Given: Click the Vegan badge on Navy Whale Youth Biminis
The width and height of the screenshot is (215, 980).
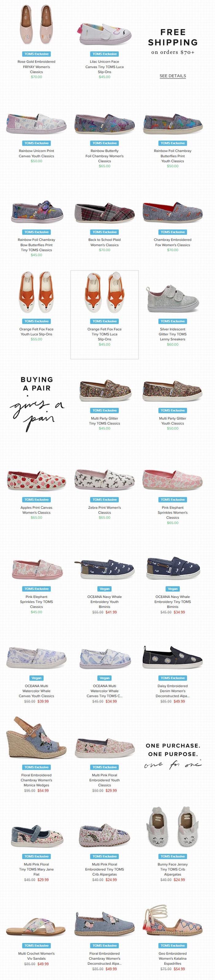Looking at the screenshot, I should (104, 589).
